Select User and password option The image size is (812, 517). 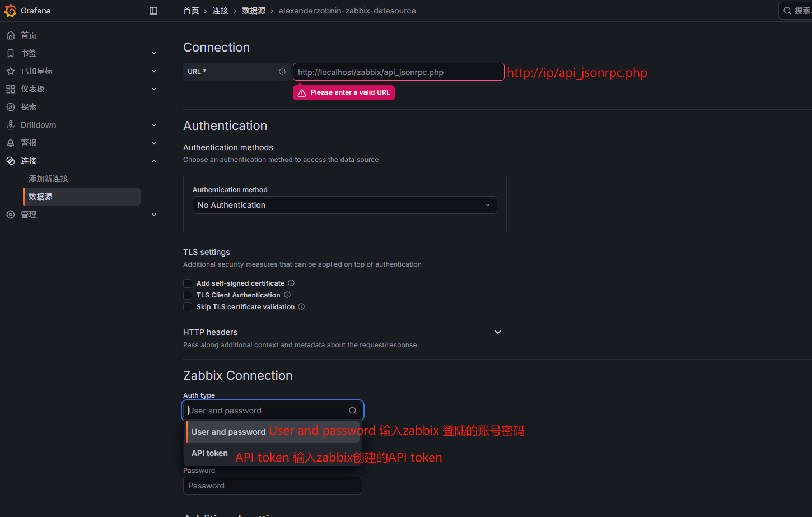273,432
